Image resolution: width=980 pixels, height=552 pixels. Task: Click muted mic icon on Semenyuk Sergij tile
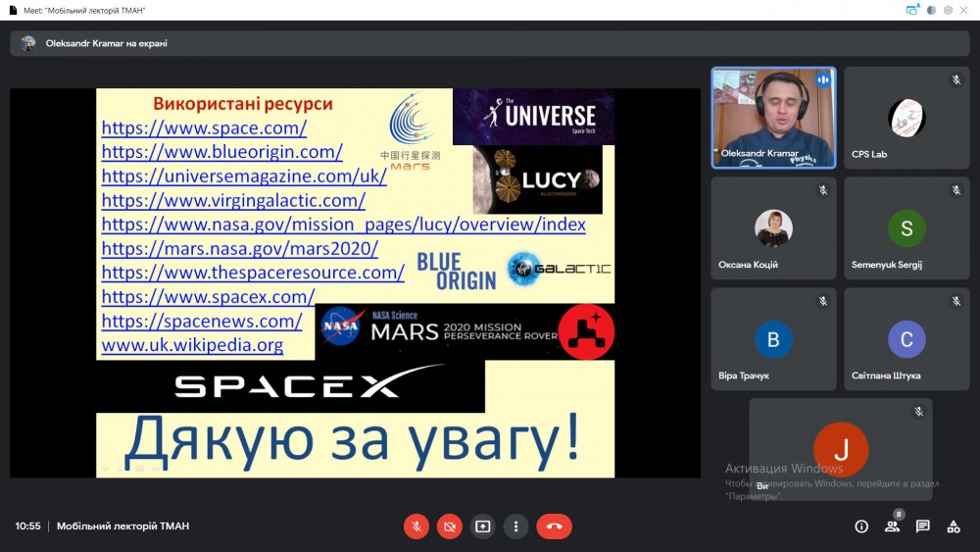coord(956,190)
